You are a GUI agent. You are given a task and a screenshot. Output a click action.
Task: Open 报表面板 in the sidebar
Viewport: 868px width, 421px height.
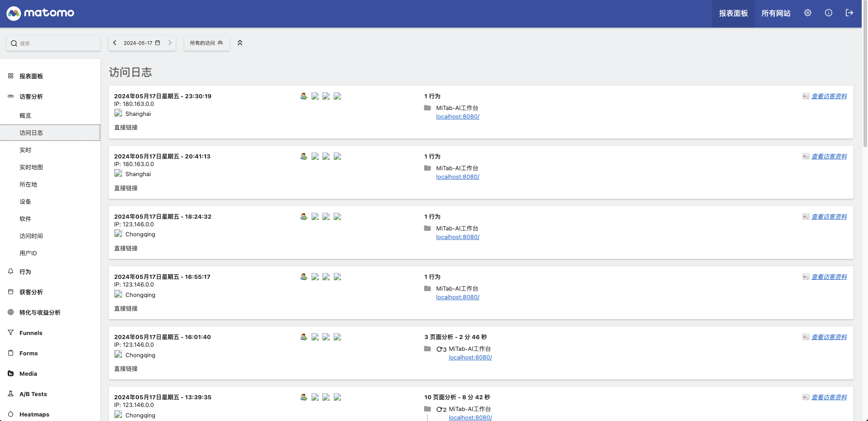coord(31,76)
